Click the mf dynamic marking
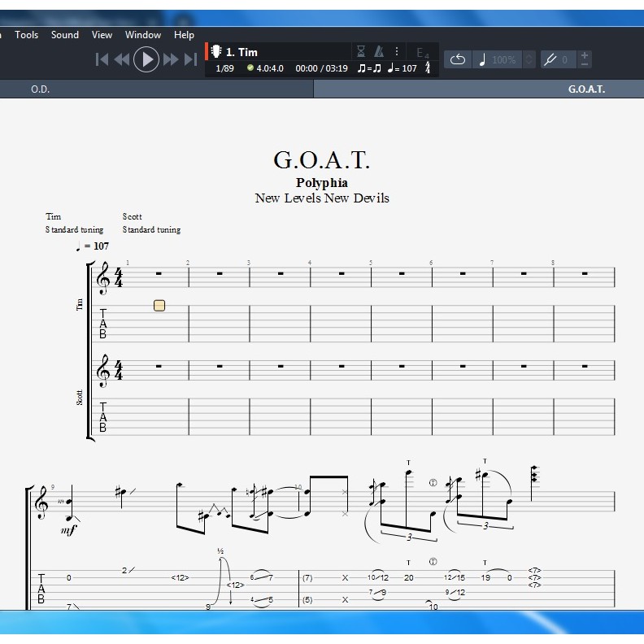Screen dimensions: 644x644 (68, 530)
